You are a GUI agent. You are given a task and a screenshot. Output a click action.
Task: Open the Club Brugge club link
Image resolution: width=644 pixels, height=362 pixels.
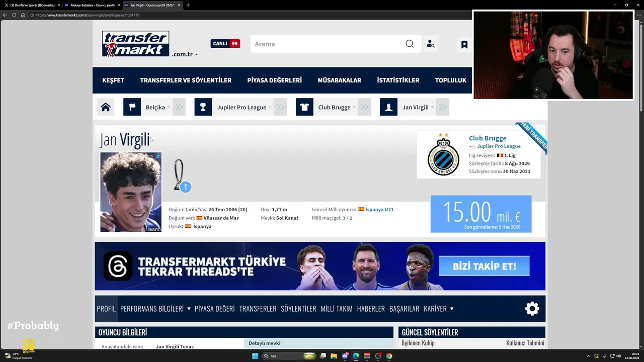[x=488, y=138]
